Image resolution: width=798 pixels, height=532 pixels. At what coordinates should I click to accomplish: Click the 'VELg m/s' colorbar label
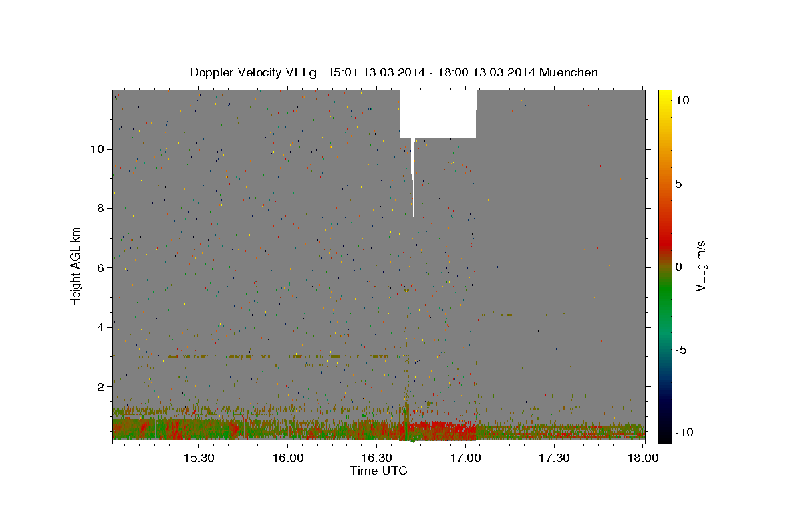tap(700, 267)
